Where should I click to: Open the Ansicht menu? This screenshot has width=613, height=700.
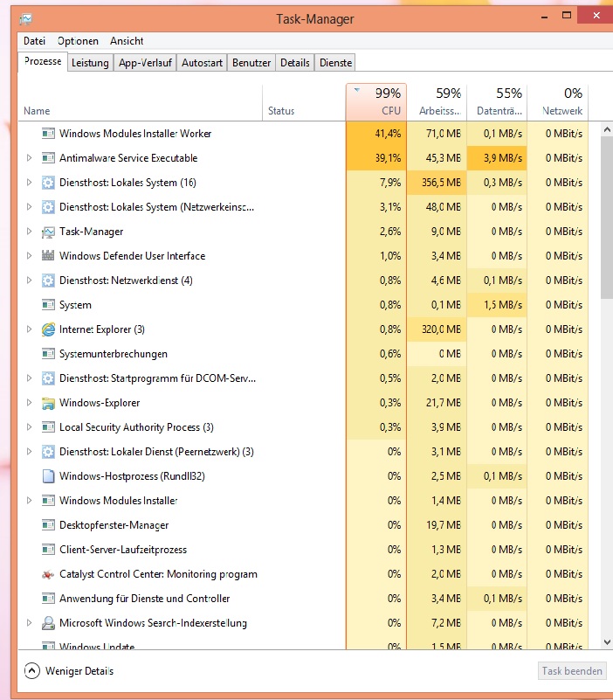tap(127, 41)
